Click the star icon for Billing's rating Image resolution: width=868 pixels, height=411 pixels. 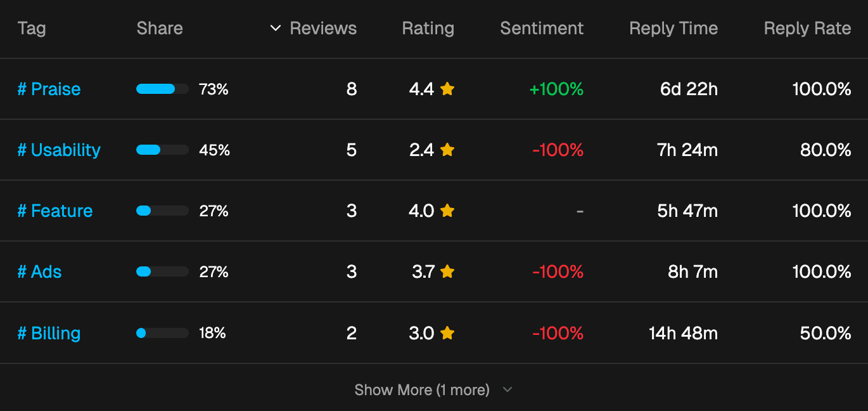[447, 333]
